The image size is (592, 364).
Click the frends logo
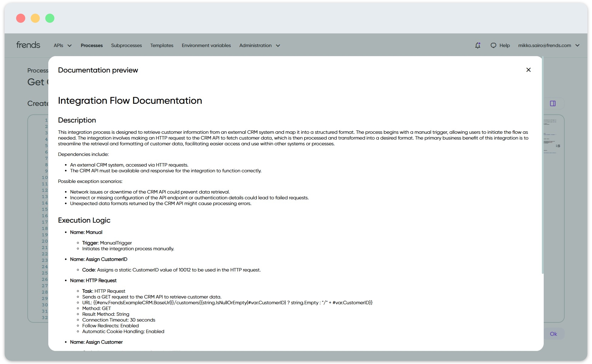tap(28, 45)
